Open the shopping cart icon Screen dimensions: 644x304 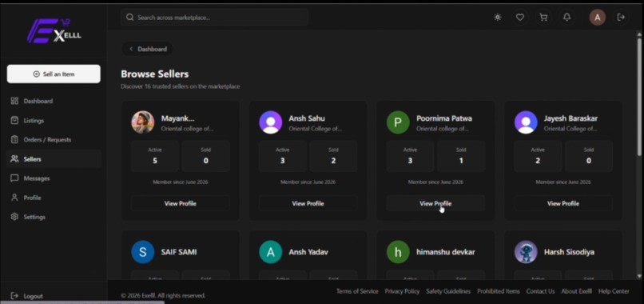click(543, 18)
